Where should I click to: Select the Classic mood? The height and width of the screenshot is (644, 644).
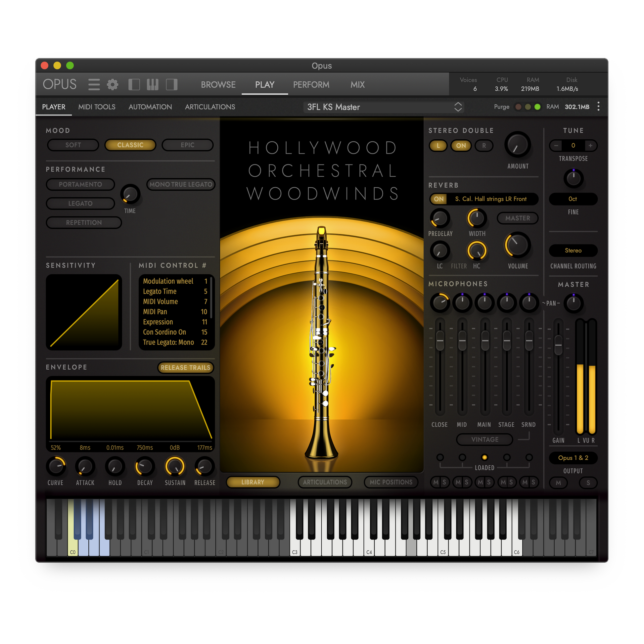tap(130, 145)
